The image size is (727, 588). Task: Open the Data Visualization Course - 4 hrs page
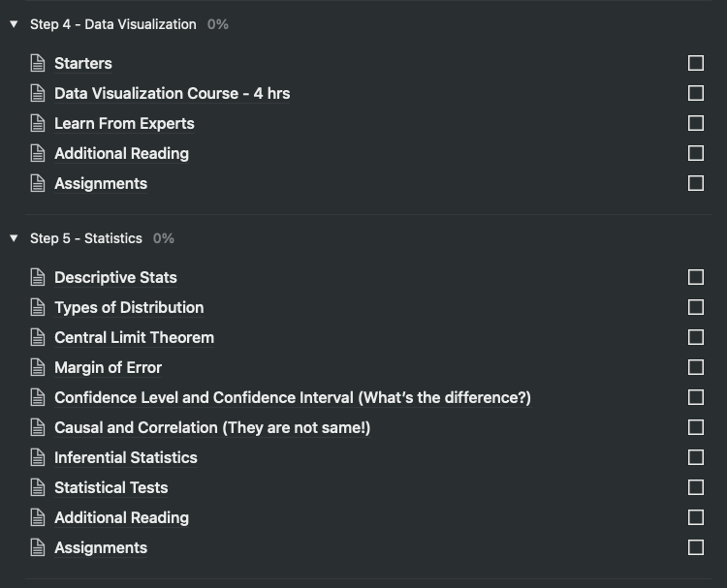172,93
